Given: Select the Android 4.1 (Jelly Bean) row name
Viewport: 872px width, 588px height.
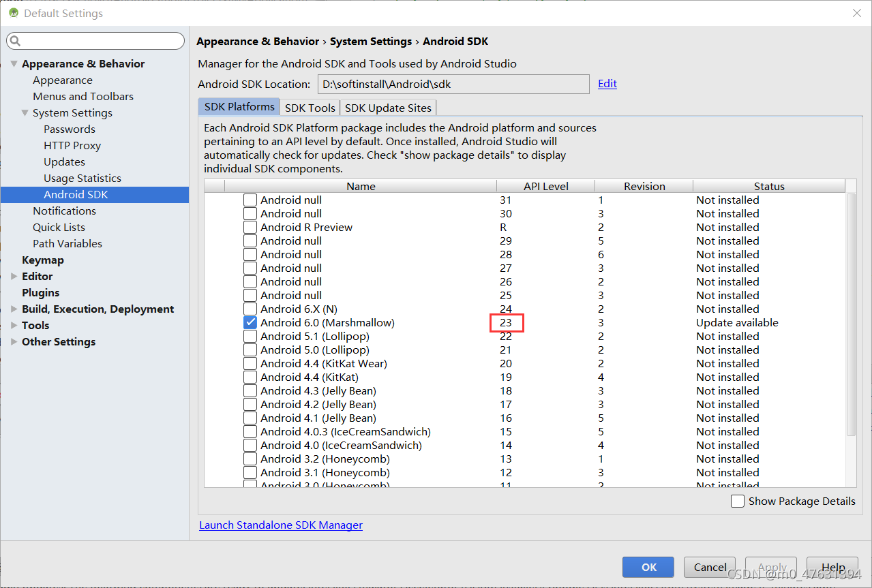Looking at the screenshot, I should point(318,418).
